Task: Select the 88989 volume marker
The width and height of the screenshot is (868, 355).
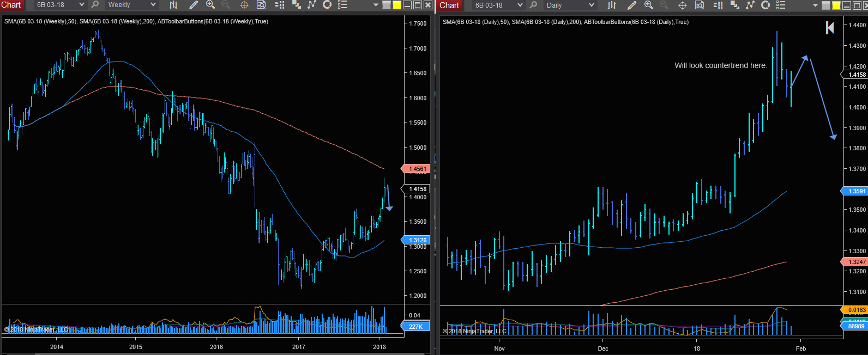Action: pos(855,326)
